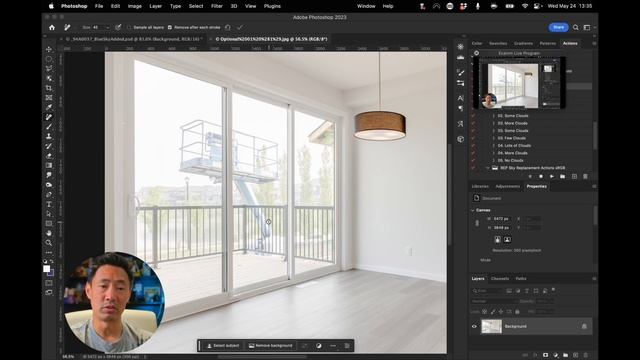The image size is (640, 360).
Task: Click the foreground color swatch
Action: 47,269
